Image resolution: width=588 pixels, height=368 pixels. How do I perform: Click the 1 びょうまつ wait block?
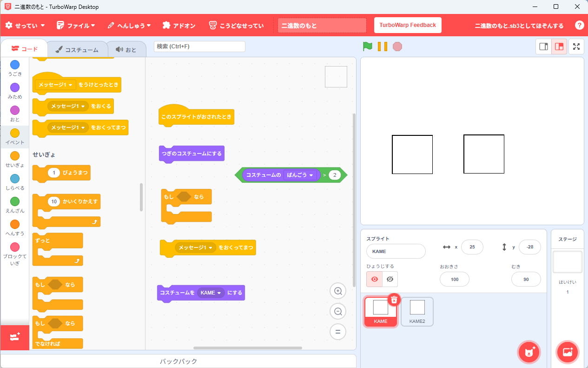tap(61, 173)
